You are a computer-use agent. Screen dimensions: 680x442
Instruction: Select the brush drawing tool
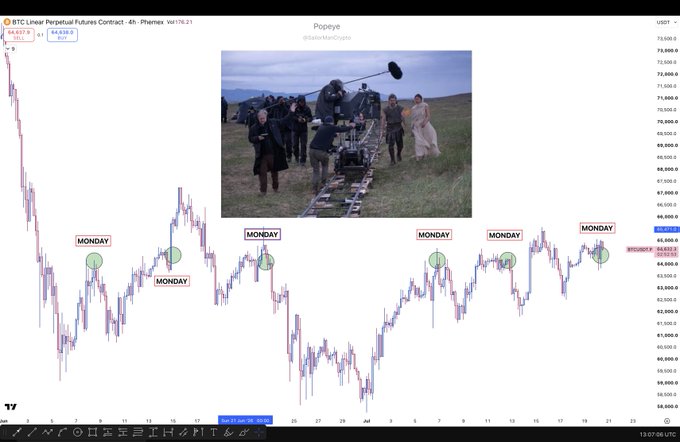tap(183, 432)
